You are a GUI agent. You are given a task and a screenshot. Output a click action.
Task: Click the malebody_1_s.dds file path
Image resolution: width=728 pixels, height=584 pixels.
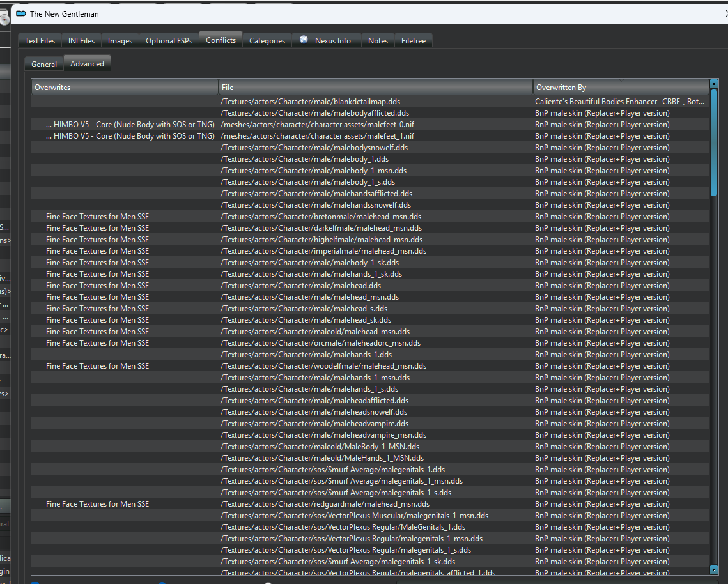coord(308,182)
